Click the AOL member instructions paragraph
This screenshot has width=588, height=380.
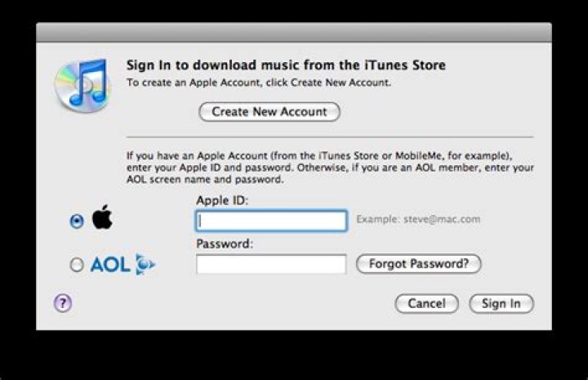tap(330, 168)
